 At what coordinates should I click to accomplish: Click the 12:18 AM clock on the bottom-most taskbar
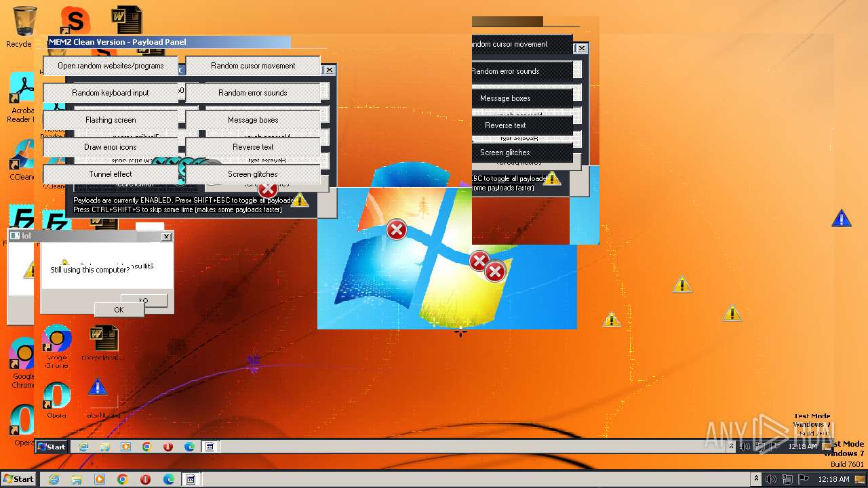pyautogui.click(x=833, y=479)
